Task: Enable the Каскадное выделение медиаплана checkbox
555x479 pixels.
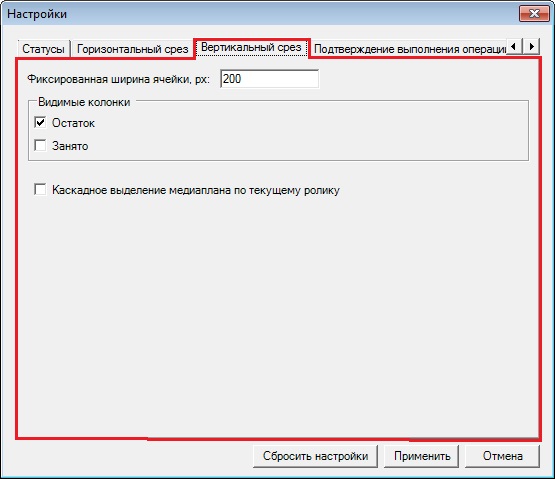Action: click(40, 189)
